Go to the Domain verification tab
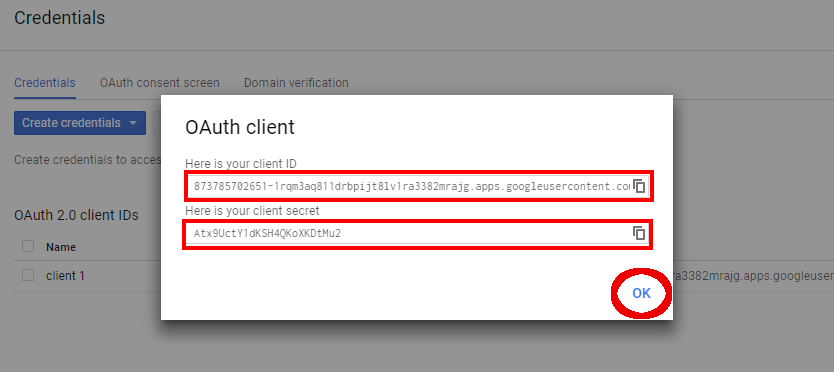 [x=296, y=83]
